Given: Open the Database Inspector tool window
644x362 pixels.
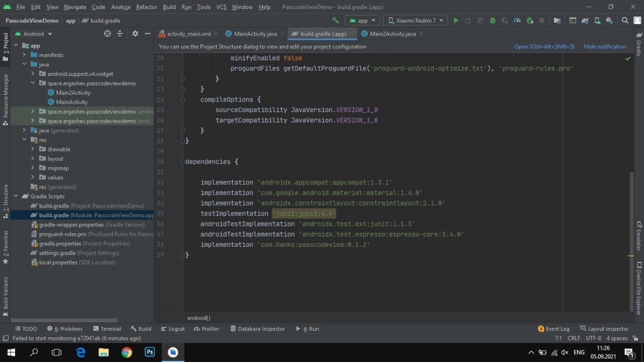Looking at the screenshot, I should pyautogui.click(x=258, y=329).
